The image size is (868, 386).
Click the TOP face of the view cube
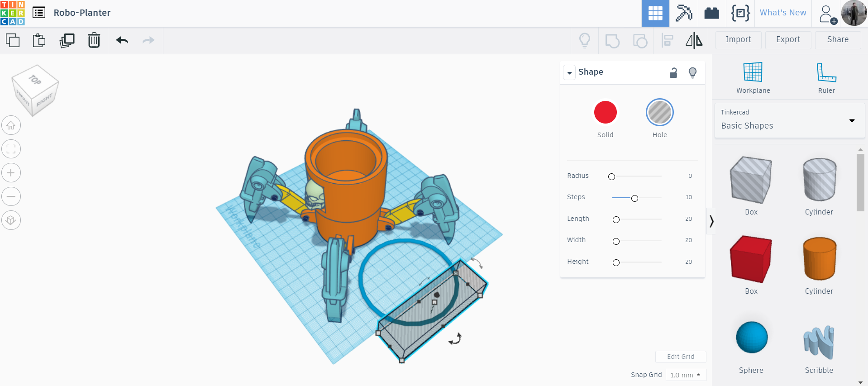coord(35,80)
